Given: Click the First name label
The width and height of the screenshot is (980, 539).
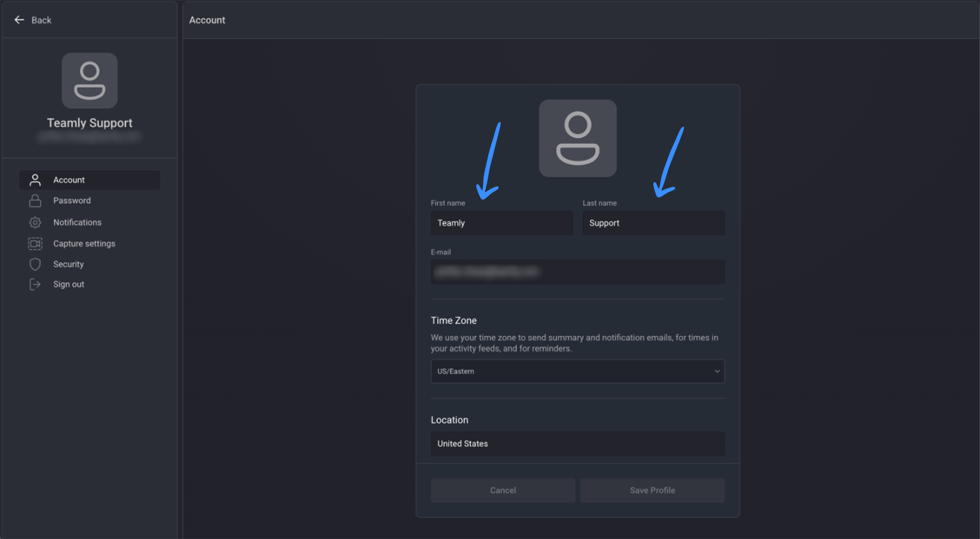Looking at the screenshot, I should click(448, 203).
